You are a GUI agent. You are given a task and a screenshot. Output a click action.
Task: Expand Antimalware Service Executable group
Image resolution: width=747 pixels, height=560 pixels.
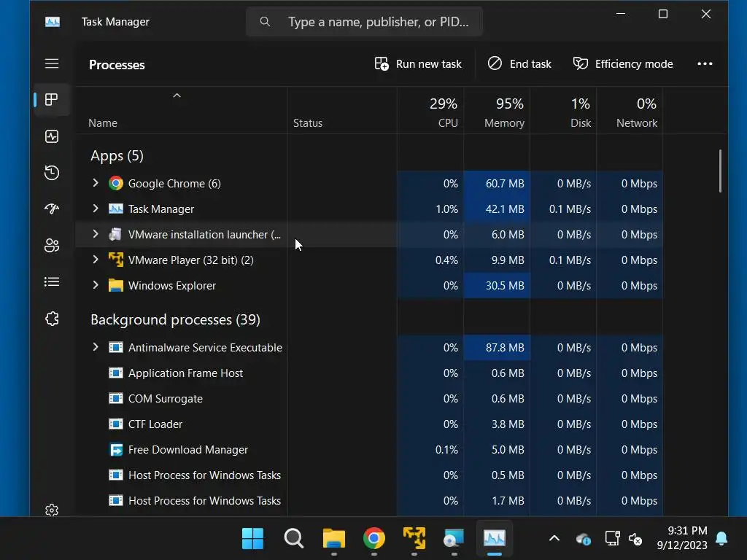[x=96, y=347]
